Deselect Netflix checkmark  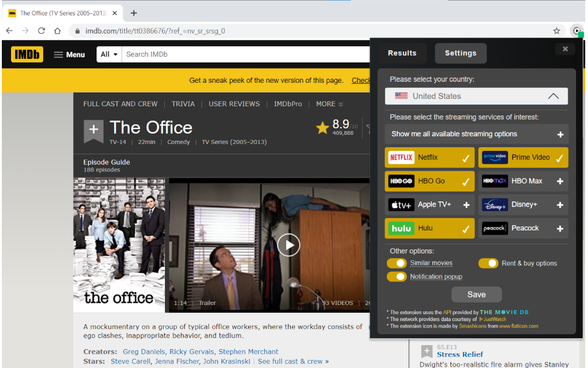[x=466, y=158]
